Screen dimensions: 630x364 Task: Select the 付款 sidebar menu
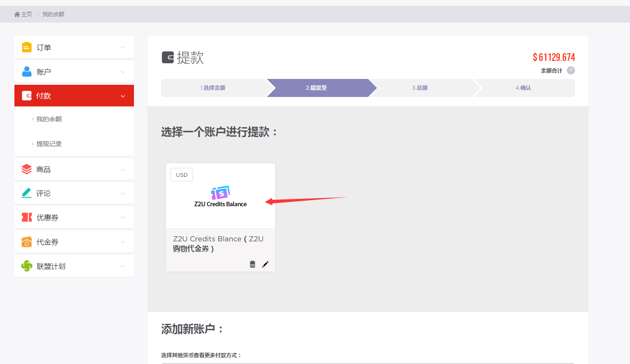click(x=74, y=96)
